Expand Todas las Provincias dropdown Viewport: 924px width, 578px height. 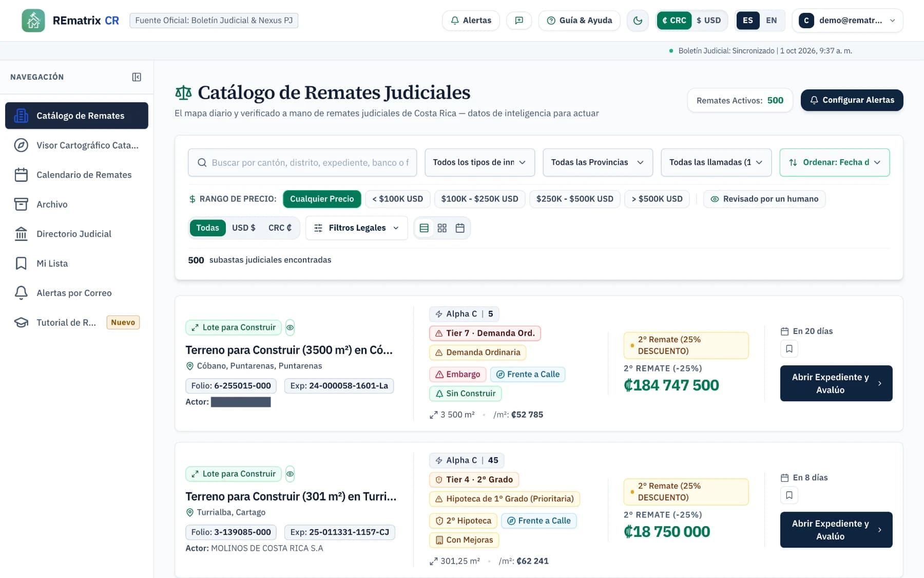point(598,162)
